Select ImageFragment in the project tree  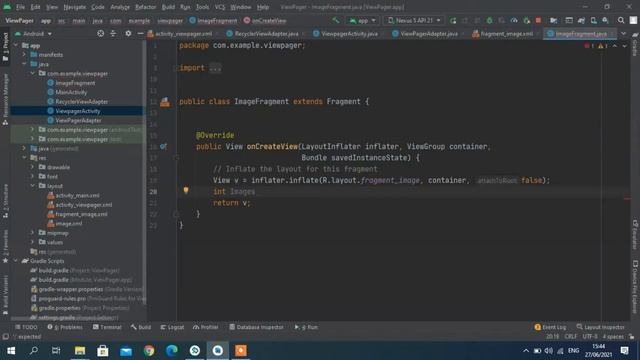click(75, 83)
